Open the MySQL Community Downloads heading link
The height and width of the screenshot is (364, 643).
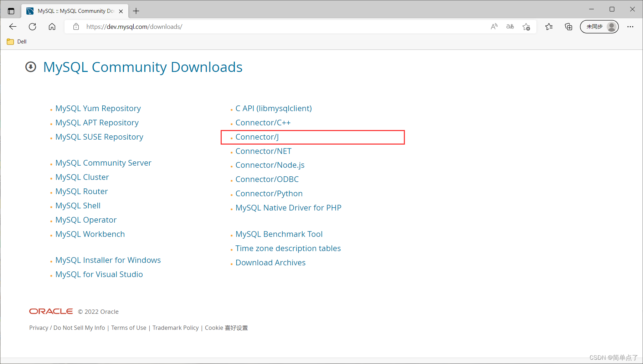click(x=143, y=67)
